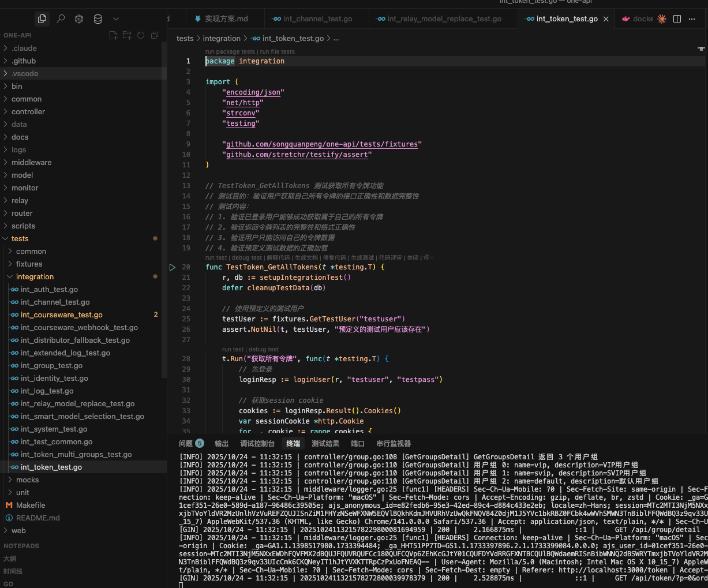Click 'debug test' above TestToken_GetAllTokens
Viewport: 708px width, 588px height.
click(x=246, y=258)
